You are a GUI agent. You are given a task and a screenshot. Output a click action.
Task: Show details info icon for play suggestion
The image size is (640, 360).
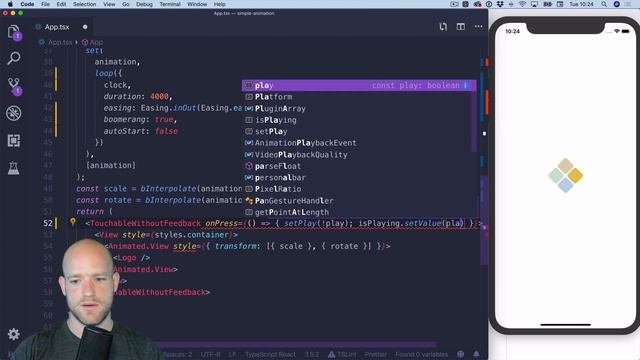[x=465, y=85]
